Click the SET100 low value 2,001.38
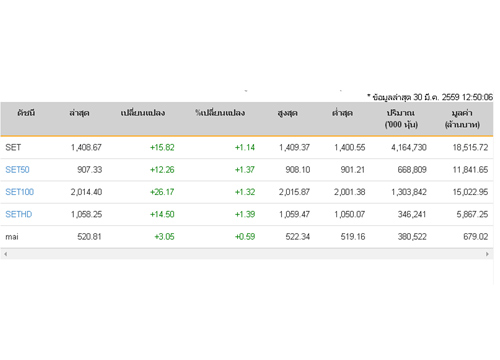Screen dimensions: 500x360 pos(350,192)
